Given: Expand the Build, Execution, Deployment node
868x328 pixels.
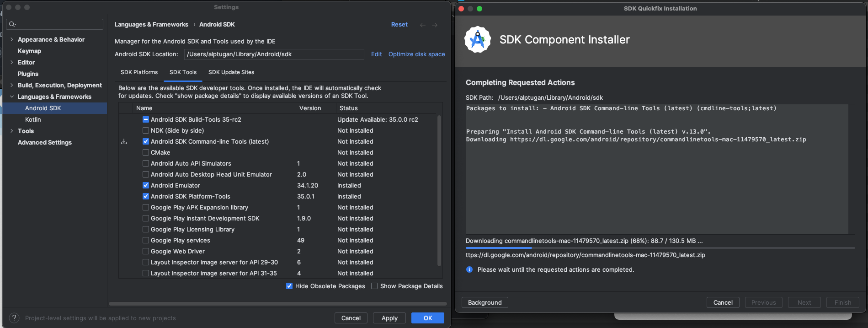Looking at the screenshot, I should 11,85.
